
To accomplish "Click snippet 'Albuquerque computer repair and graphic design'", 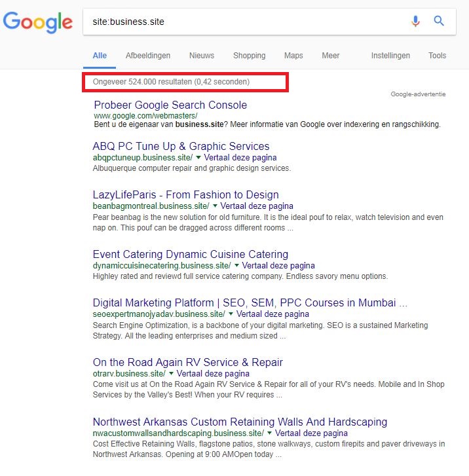I will [x=192, y=168].
